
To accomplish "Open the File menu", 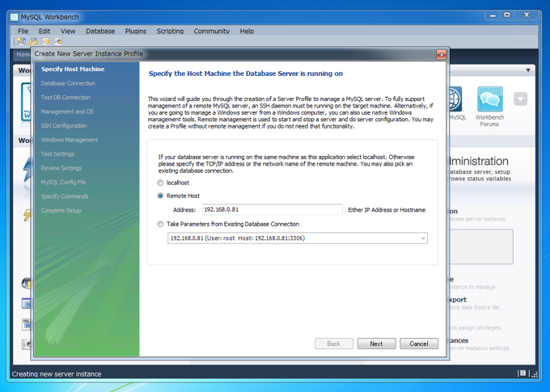I will [x=23, y=32].
